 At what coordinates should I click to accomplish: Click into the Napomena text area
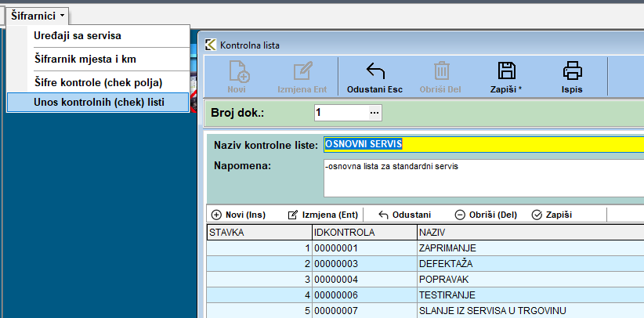pos(484,179)
